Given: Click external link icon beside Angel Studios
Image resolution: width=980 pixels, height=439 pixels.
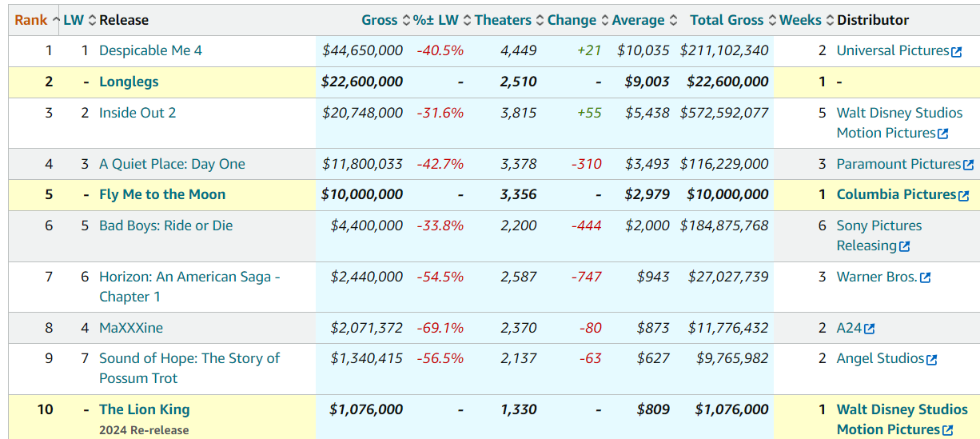Looking at the screenshot, I should click(931, 360).
